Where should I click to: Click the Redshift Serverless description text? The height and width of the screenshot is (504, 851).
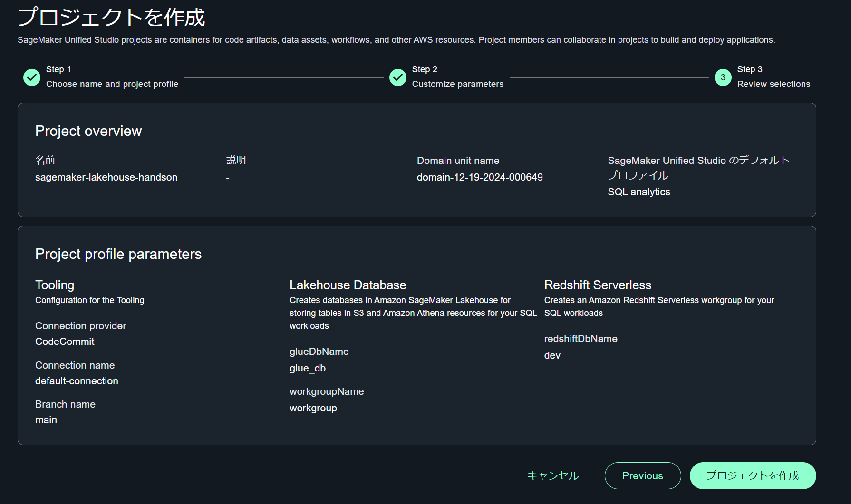point(659,306)
